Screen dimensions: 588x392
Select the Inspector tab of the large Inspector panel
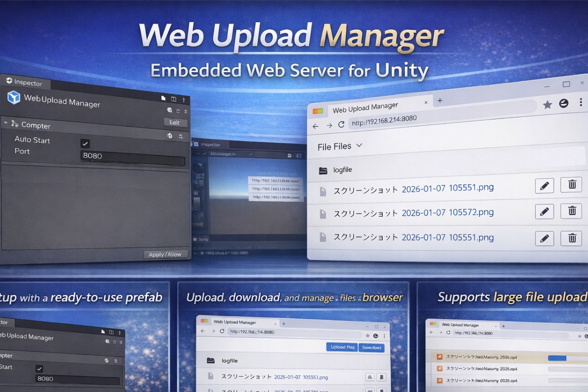tap(24, 82)
